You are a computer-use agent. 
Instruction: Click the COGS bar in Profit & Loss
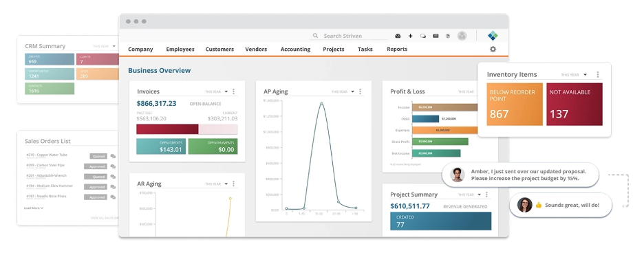click(x=425, y=119)
